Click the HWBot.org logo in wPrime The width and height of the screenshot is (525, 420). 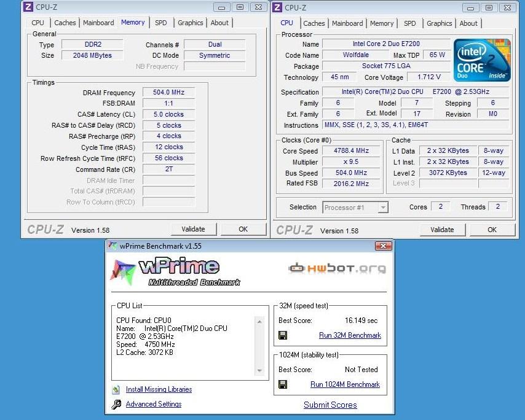(337, 268)
